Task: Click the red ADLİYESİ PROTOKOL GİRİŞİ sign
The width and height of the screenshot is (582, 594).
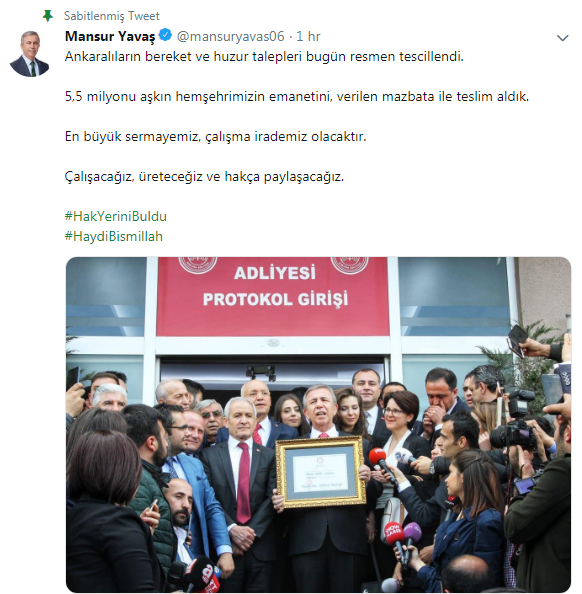Action: (273, 296)
